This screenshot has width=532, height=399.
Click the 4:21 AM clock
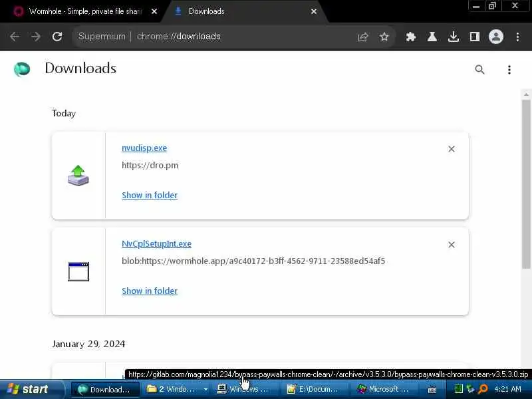point(508,389)
